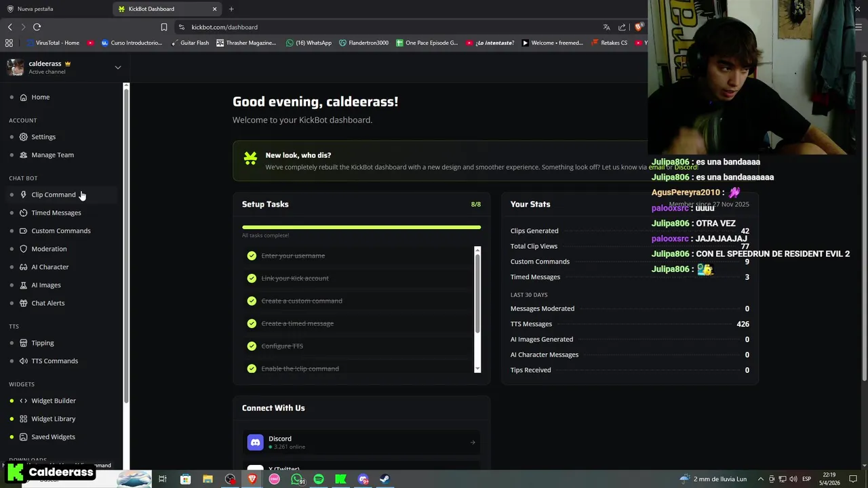Bookmark this page with the bookmark icon
This screenshot has height=488, width=868.
point(163,27)
